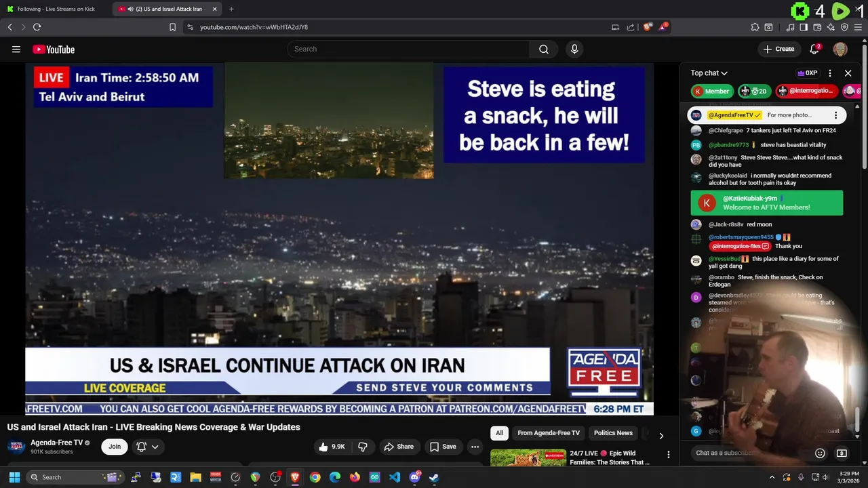The image size is (868, 488).
Task: Show hidden system tray icons chevron
Action: click(772, 477)
